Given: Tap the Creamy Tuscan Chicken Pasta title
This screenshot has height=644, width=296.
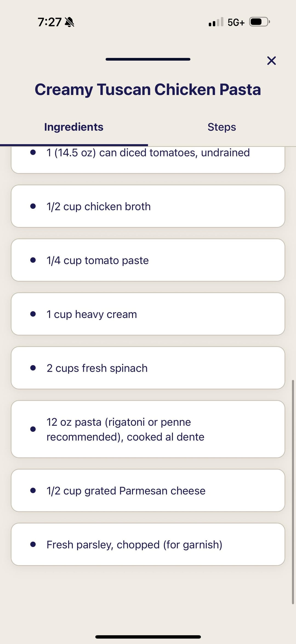Looking at the screenshot, I should click(148, 89).
